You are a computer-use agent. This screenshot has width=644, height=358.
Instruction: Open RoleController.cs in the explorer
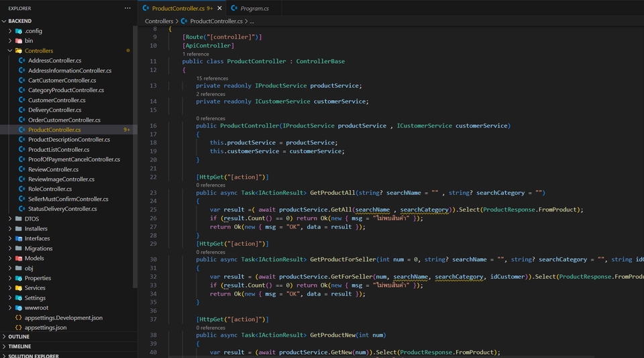(50, 189)
